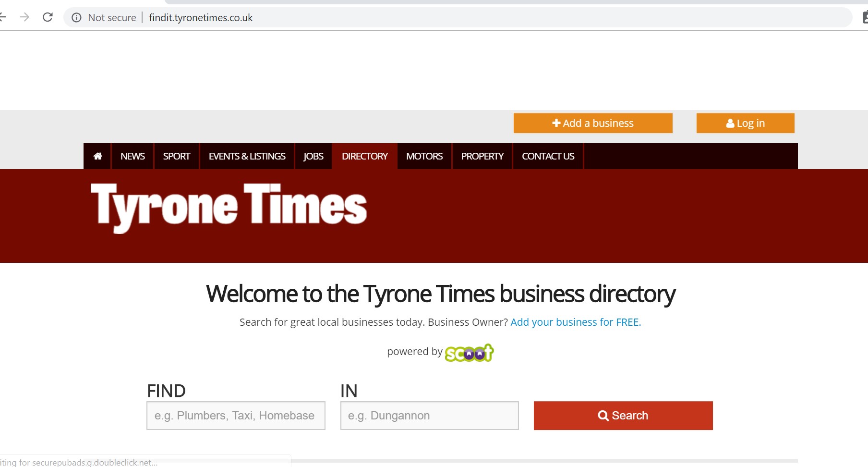Select the DIRECTORY tab

[364, 156]
